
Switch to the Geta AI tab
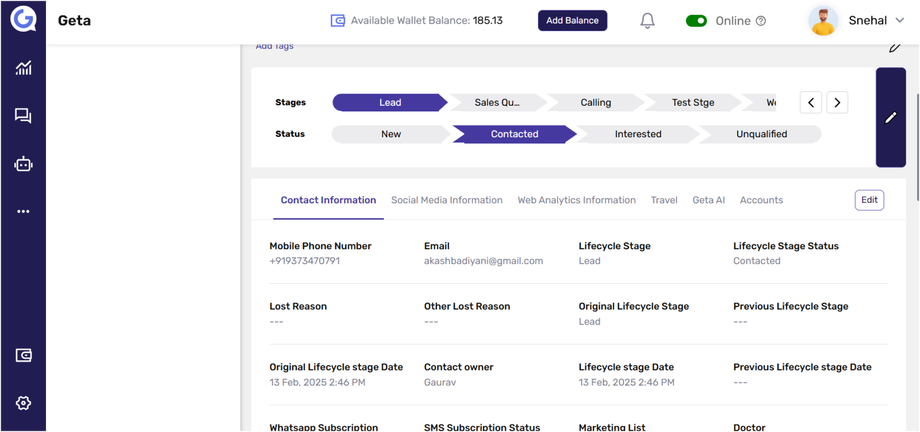click(708, 200)
